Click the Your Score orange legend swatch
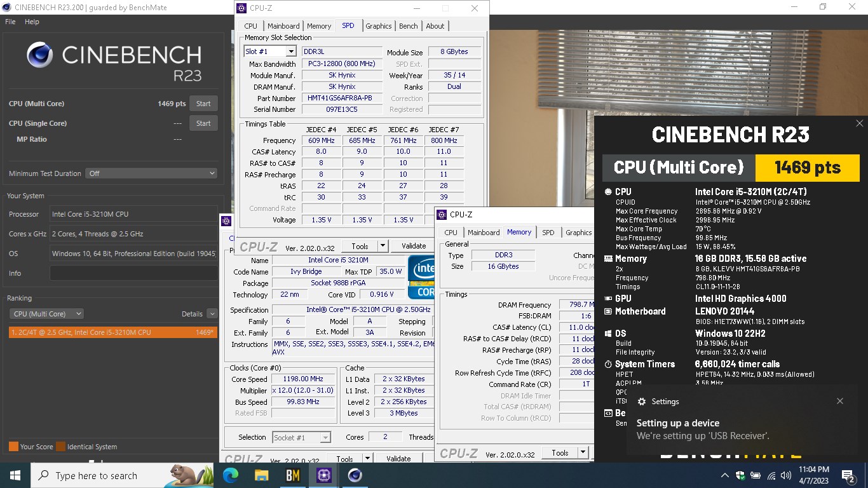The width and height of the screenshot is (868, 488). coord(13,447)
